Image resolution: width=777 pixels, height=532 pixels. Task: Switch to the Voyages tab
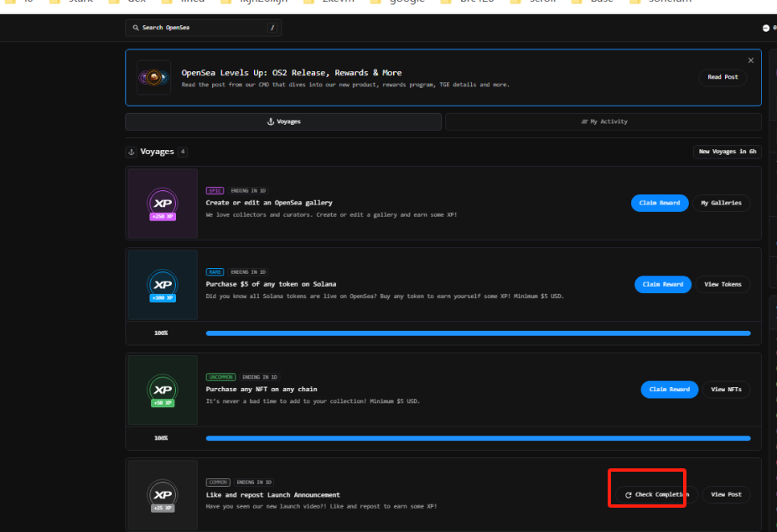pos(283,121)
